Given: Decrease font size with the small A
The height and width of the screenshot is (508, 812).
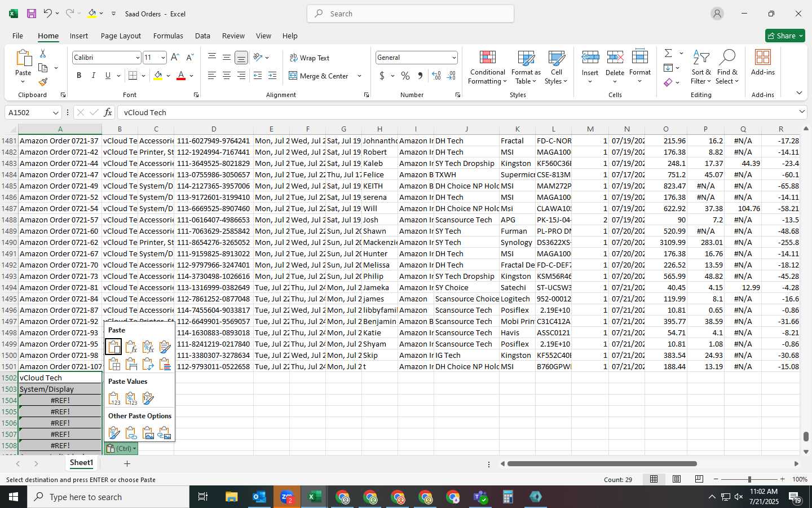Looking at the screenshot, I should [x=189, y=58].
